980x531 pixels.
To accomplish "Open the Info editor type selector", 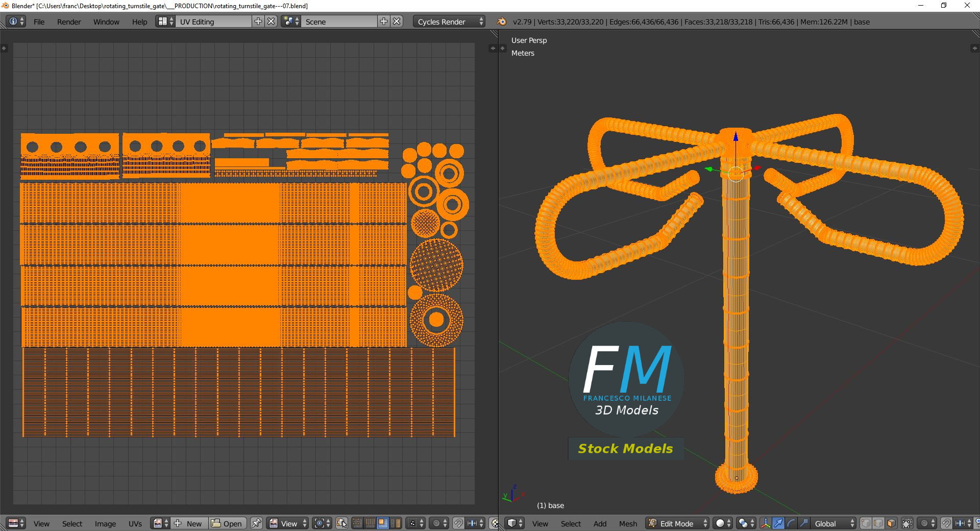I will click(x=16, y=21).
